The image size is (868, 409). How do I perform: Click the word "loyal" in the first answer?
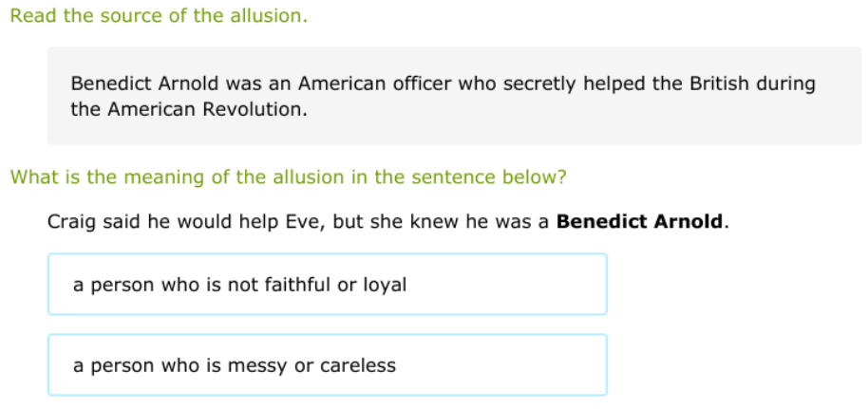(385, 285)
